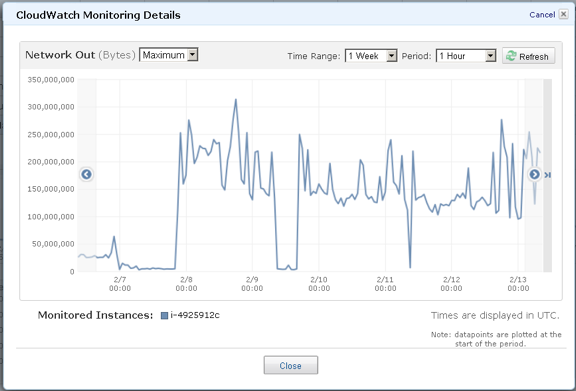Open the Maximum statistic dropdown
576x391 pixels.
(x=169, y=55)
